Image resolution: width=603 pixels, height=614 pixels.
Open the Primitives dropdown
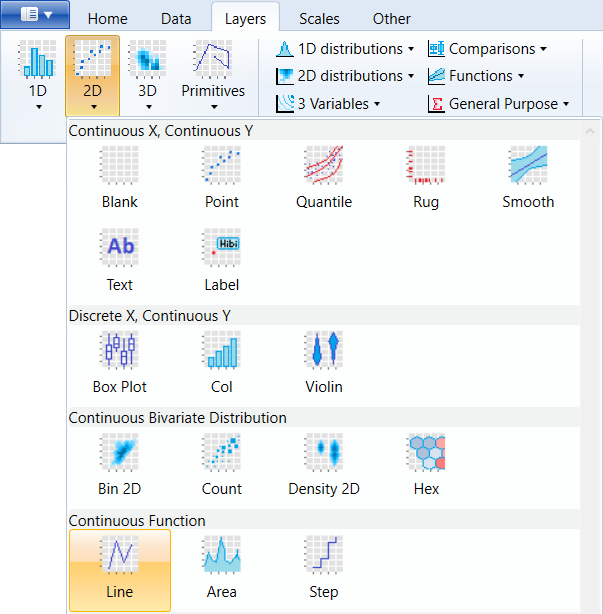[213, 76]
